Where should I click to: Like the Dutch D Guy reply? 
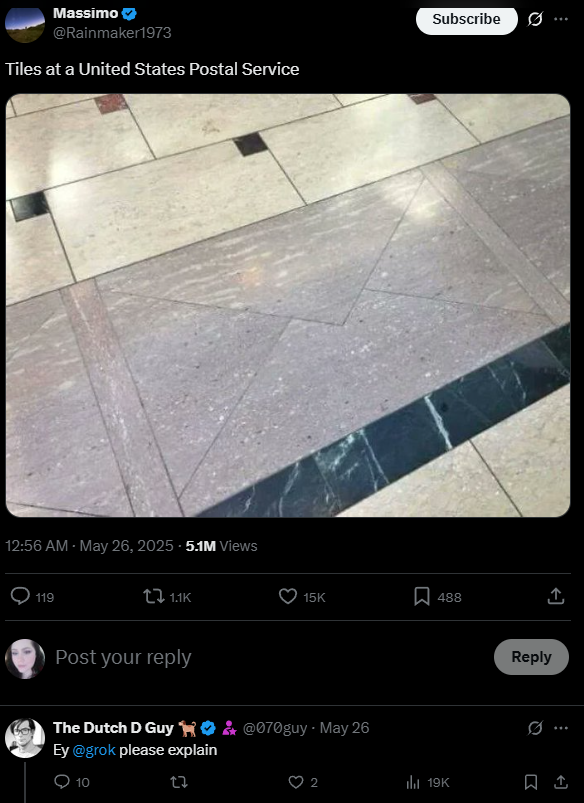(x=296, y=783)
